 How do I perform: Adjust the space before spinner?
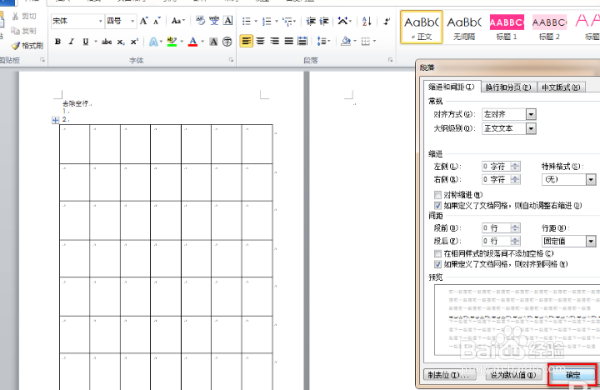[x=515, y=228]
